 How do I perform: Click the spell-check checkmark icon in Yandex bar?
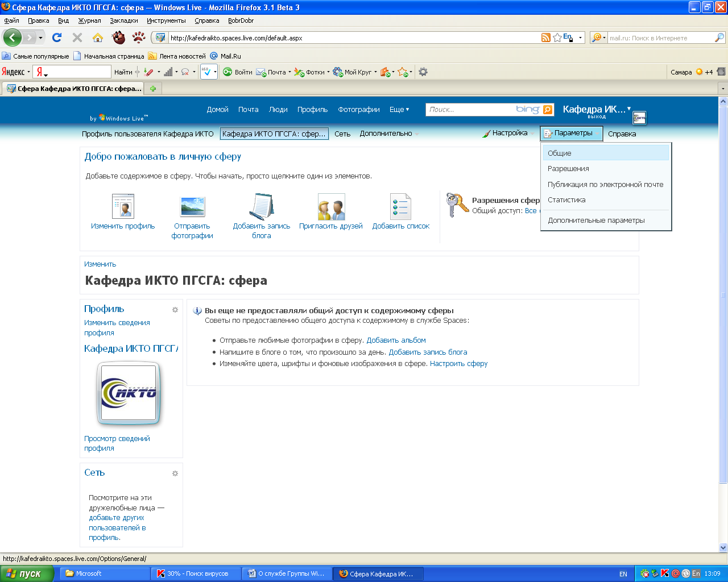[x=206, y=72]
